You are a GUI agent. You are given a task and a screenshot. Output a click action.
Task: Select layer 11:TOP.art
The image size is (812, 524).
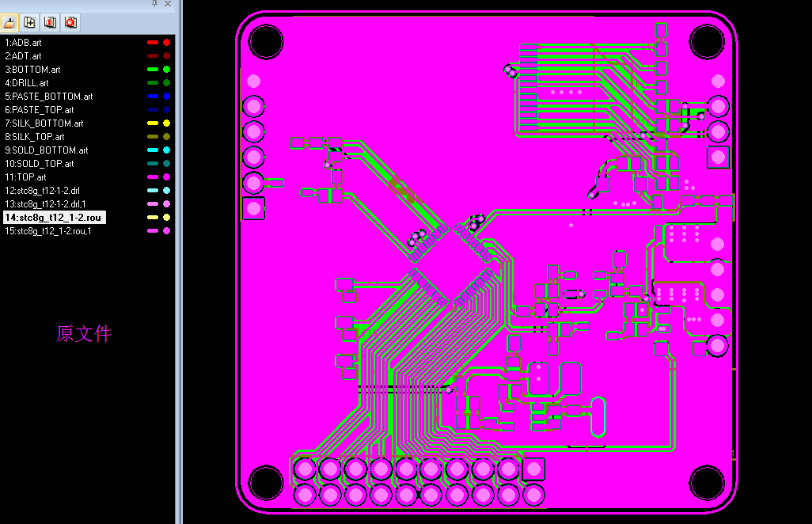click(25, 177)
